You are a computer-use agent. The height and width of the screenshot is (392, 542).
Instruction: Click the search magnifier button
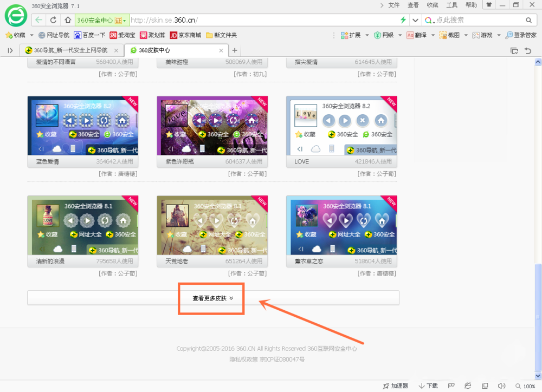528,20
